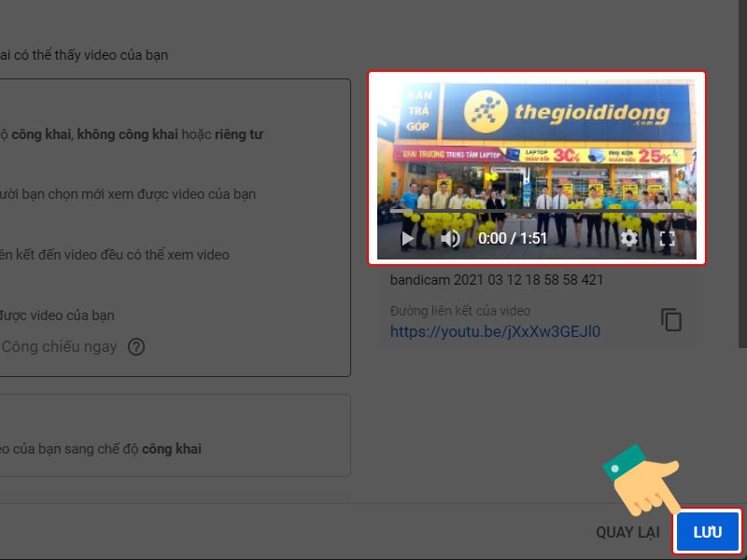Go back using QUAY LẠI
Screen dimensions: 747x560
tap(627, 532)
